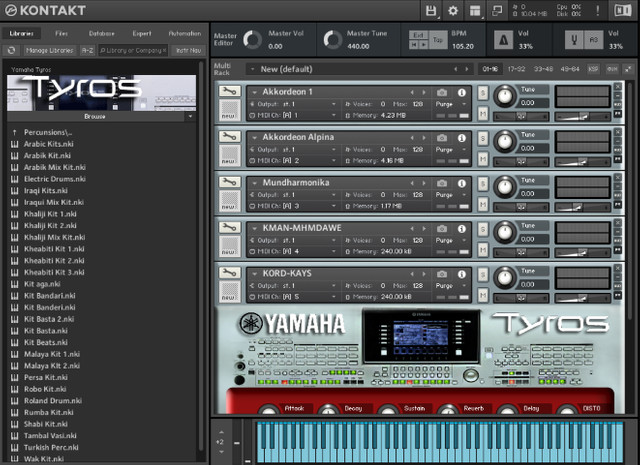Open wrench editor for Akkordeon 1

pyautogui.click(x=230, y=91)
